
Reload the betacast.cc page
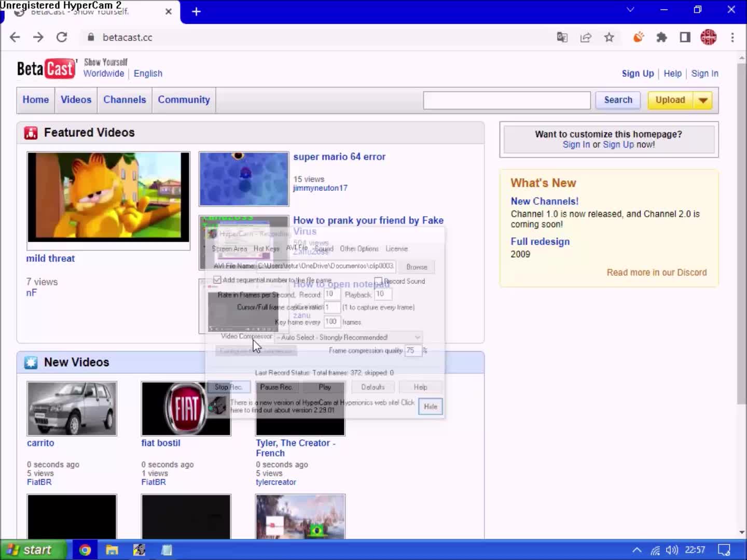coord(62,37)
